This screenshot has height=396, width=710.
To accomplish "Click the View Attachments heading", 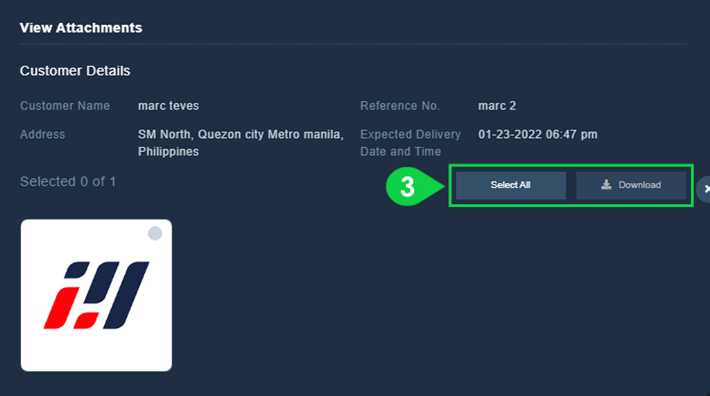I will point(81,28).
